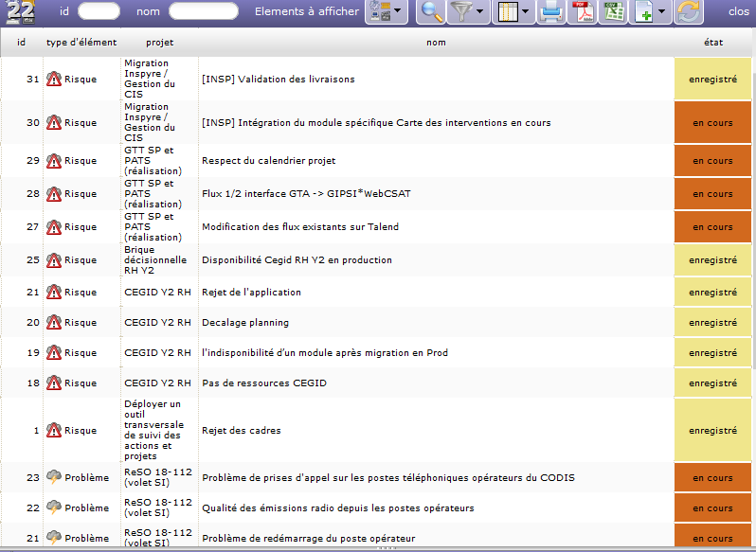Print the list using the printer icon
The image size is (756, 552).
[x=550, y=12]
